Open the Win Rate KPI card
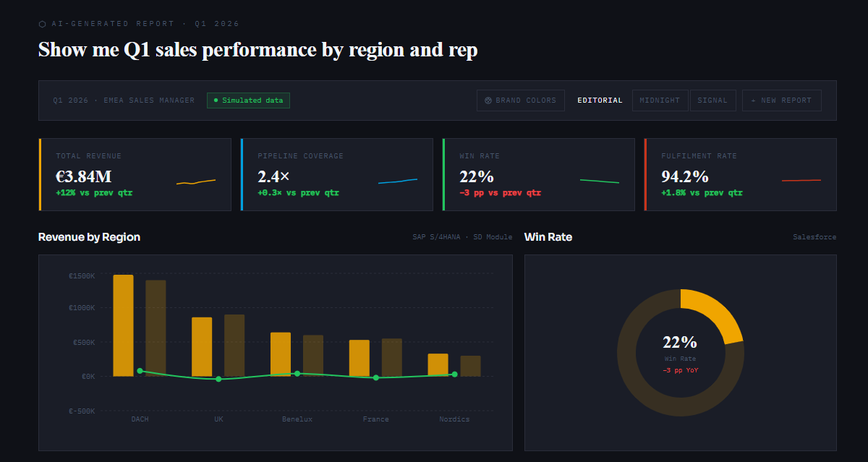 click(538, 174)
